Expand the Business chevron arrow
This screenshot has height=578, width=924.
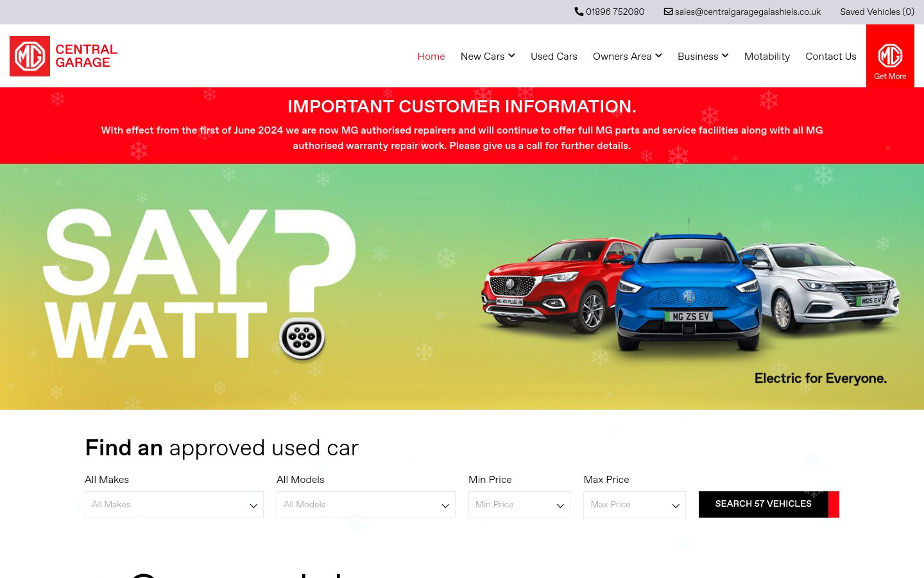(725, 56)
